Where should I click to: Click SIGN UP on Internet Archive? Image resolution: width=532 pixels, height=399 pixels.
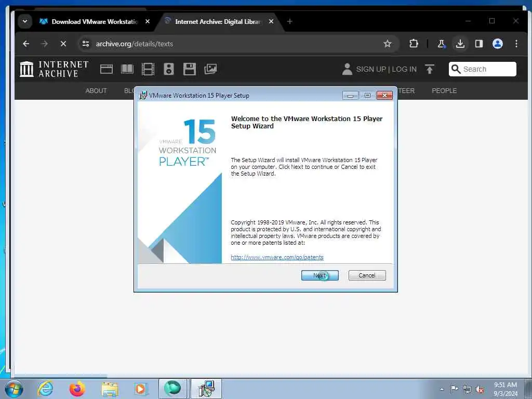371,69
